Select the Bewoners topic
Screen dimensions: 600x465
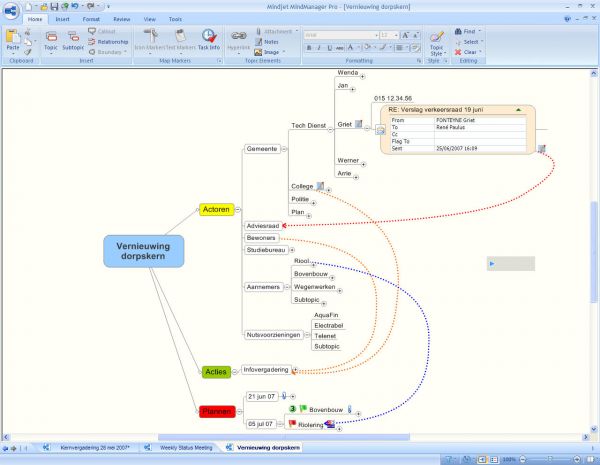261,238
